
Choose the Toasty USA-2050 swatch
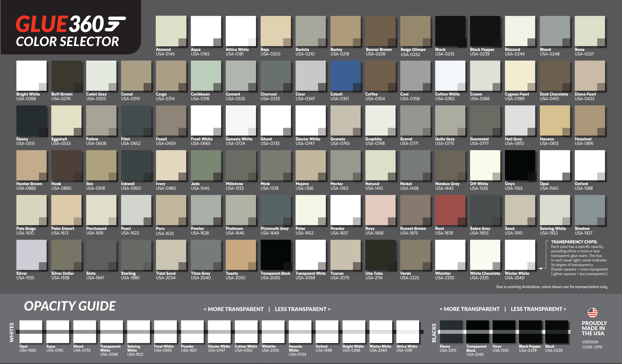[241, 255]
